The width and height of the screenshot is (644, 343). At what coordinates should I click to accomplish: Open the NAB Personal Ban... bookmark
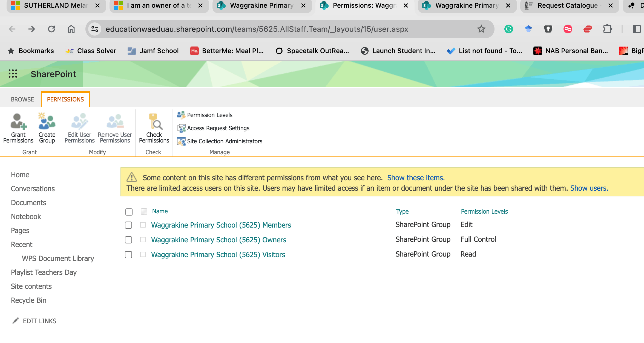pyautogui.click(x=571, y=51)
